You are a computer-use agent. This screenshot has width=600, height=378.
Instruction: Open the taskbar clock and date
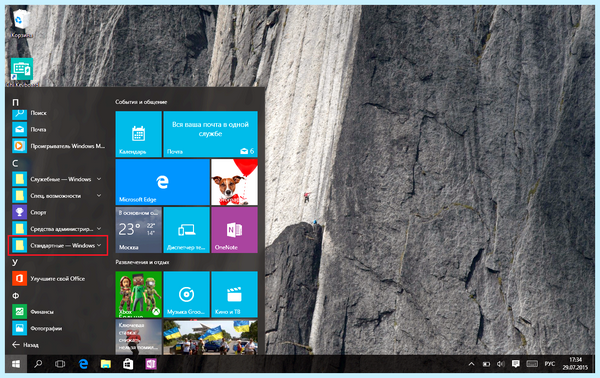[575, 364]
